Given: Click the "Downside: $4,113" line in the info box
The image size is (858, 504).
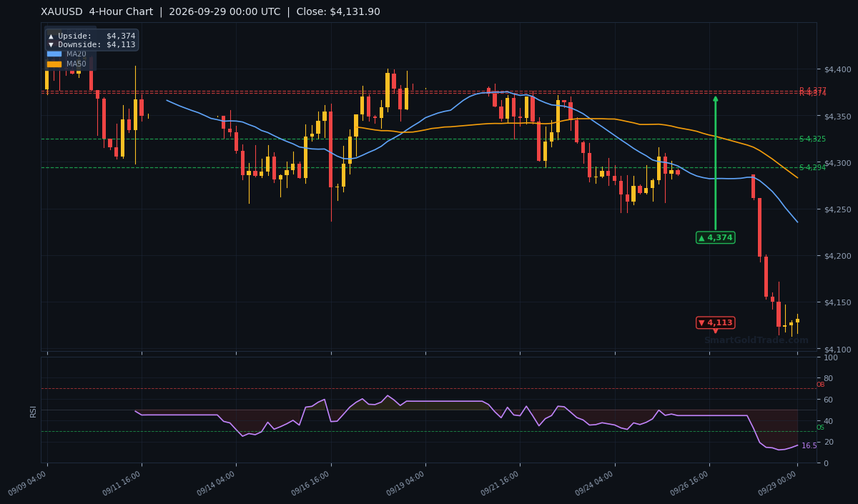Looking at the screenshot, I should pyautogui.click(x=92, y=44).
